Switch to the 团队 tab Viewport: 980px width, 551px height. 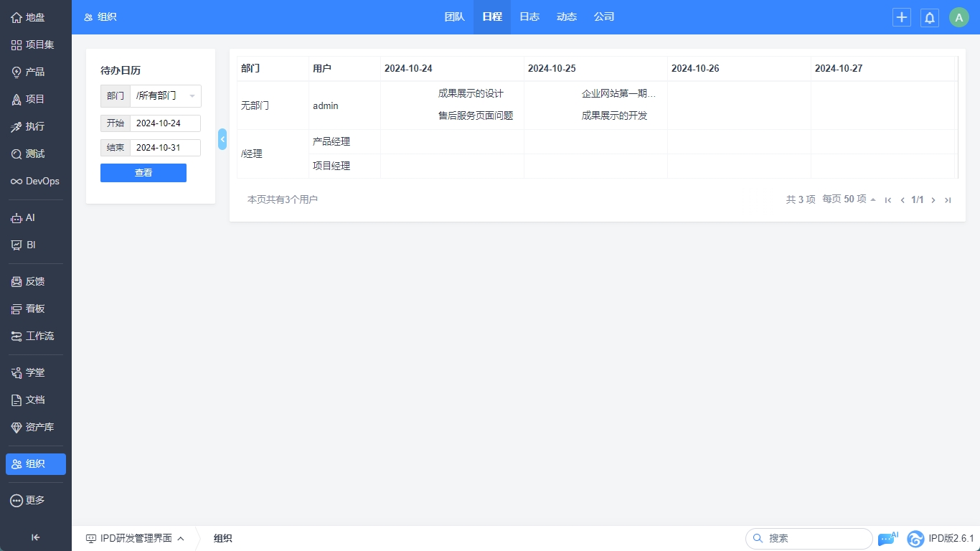coord(454,17)
